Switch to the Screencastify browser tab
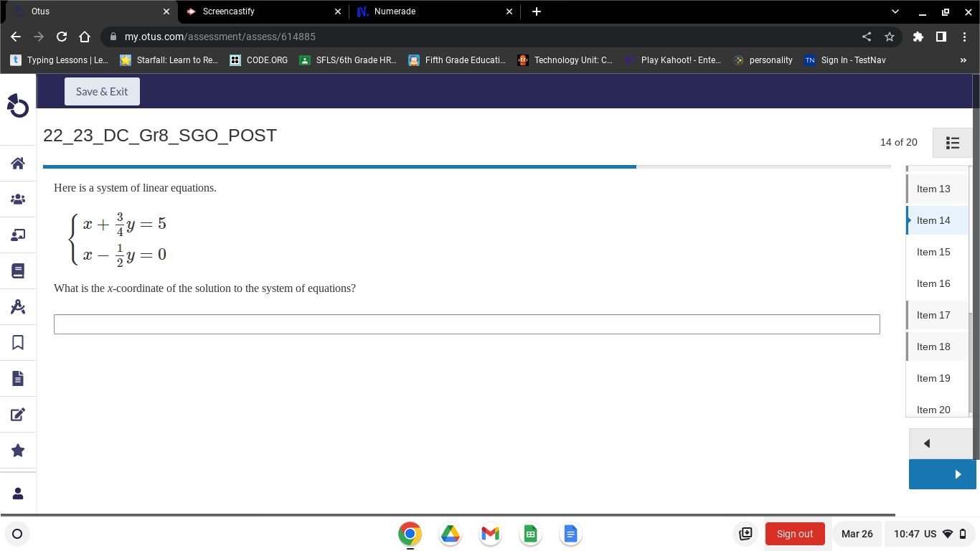The width and height of the screenshot is (980, 551). pyautogui.click(x=263, y=11)
